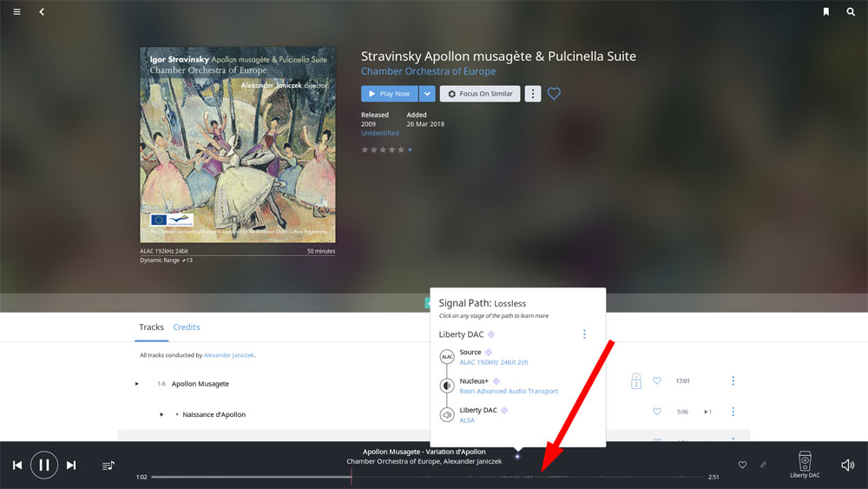Go back with the left arrow
Screen dimensions: 868x489
42,12
